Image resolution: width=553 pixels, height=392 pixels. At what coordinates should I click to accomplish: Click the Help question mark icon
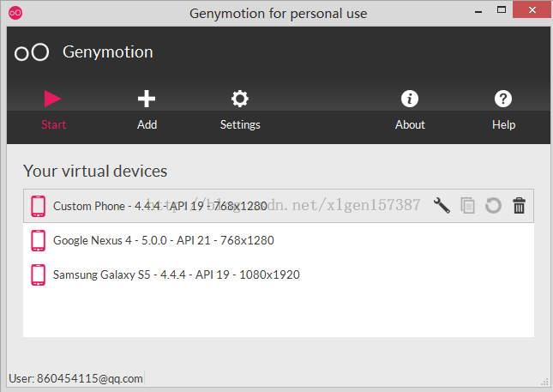click(x=503, y=100)
